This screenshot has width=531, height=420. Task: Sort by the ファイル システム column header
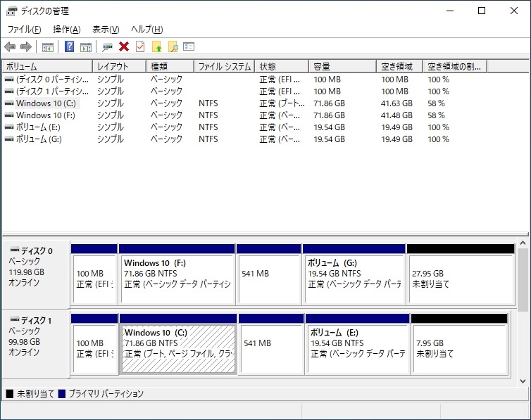[x=225, y=66]
